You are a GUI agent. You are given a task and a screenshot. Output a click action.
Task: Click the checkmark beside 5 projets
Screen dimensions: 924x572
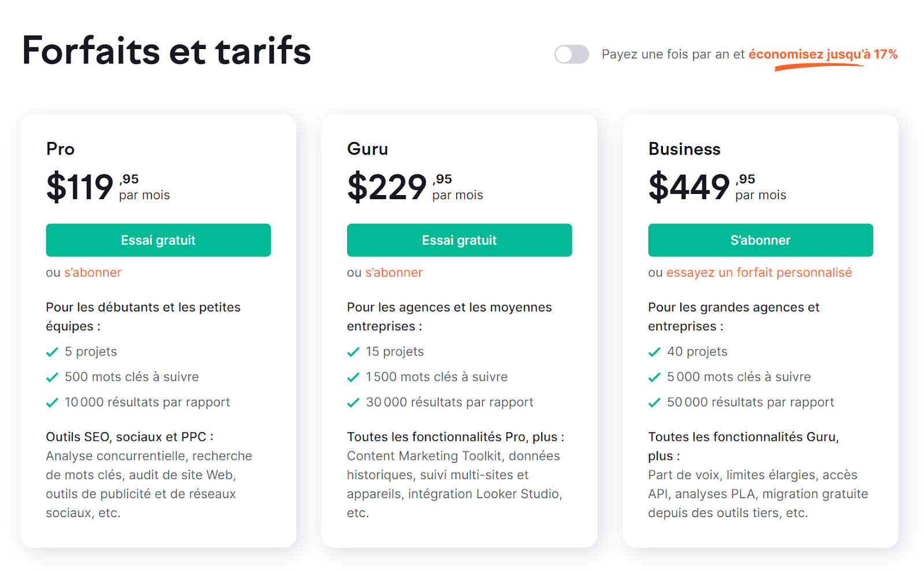pos(52,352)
